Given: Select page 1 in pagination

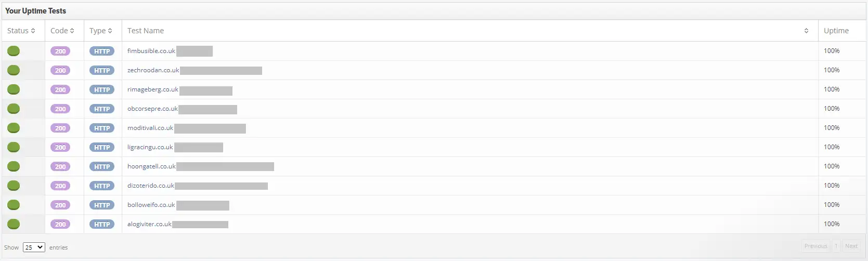Looking at the screenshot, I should tap(836, 246).
